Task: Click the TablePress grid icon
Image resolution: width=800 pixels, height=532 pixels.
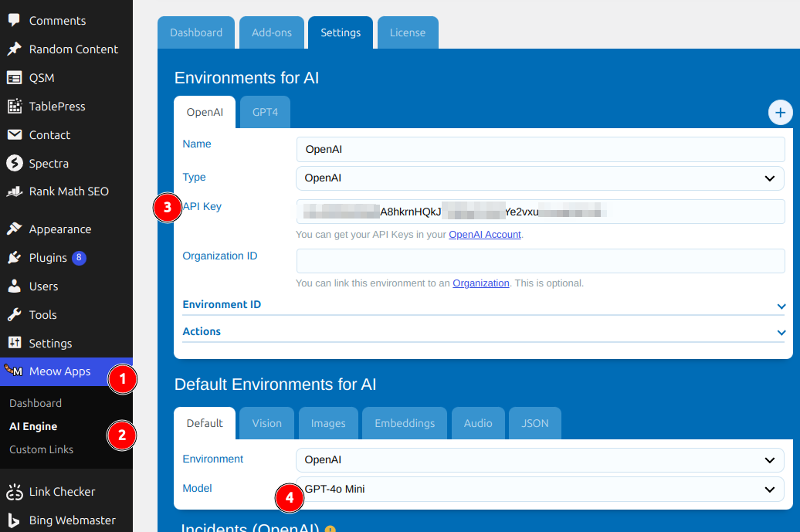Action: [14, 107]
